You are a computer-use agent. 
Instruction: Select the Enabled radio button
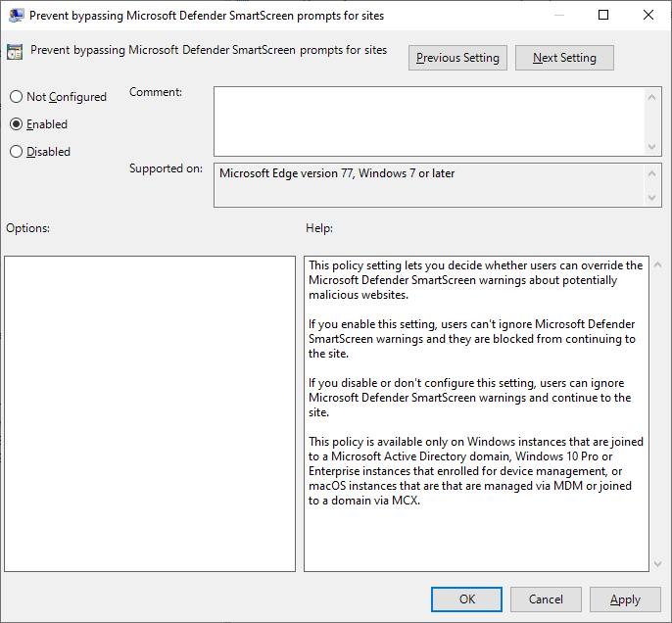[38, 124]
